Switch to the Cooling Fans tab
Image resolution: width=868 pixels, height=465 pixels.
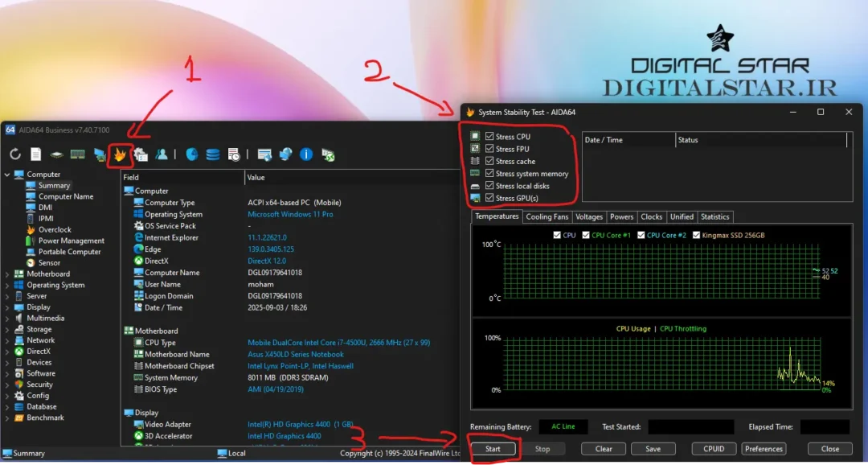pyautogui.click(x=547, y=216)
